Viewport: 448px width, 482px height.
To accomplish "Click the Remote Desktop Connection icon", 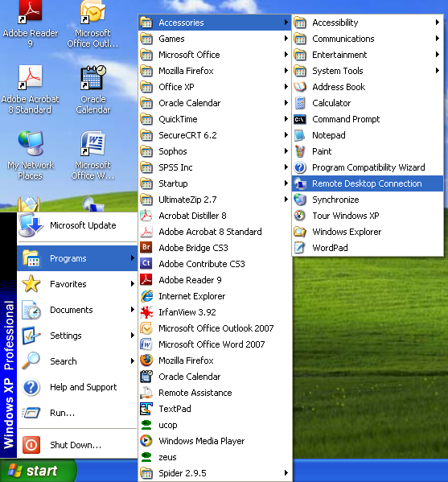I will [300, 183].
